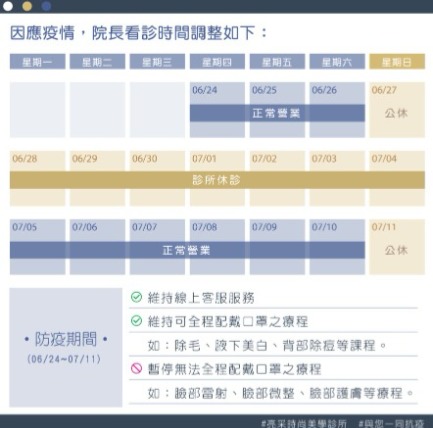
Task: Select the 星期一 column header
Action: [37, 62]
